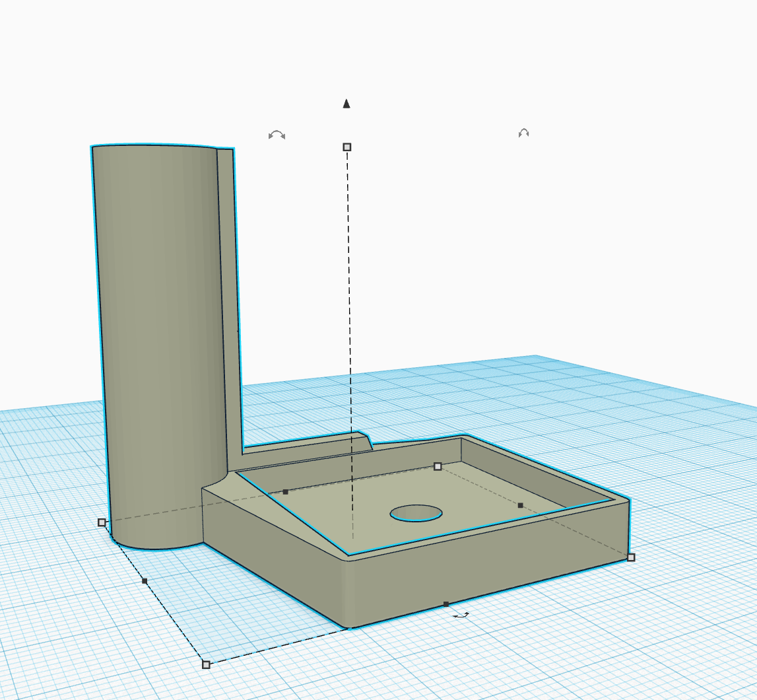
Task: Click the black midpoint handle on the back edge
Action: click(286, 491)
